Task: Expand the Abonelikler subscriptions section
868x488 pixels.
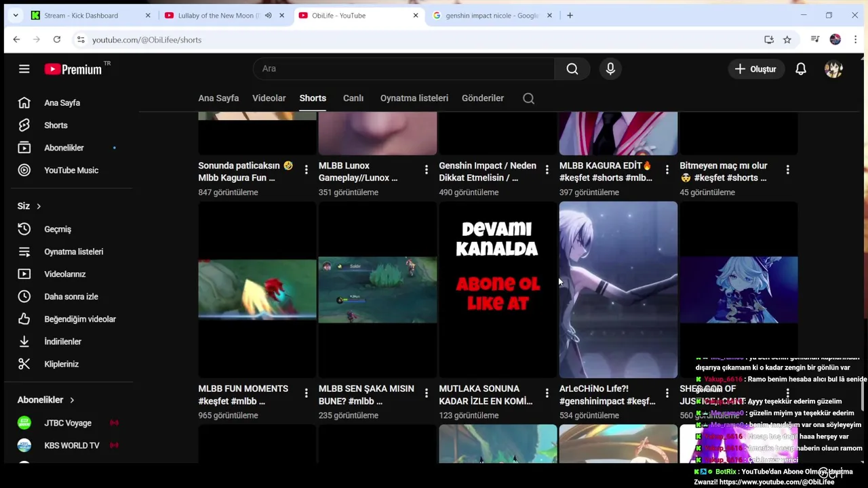Action: [46, 400]
